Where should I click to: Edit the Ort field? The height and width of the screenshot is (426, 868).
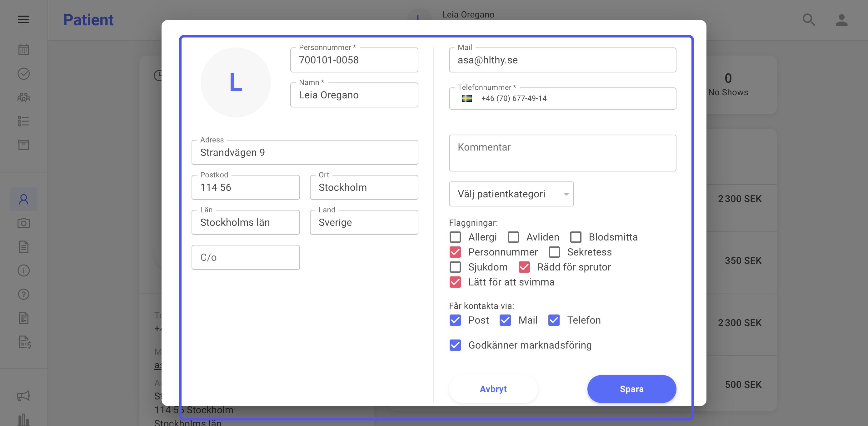point(364,188)
